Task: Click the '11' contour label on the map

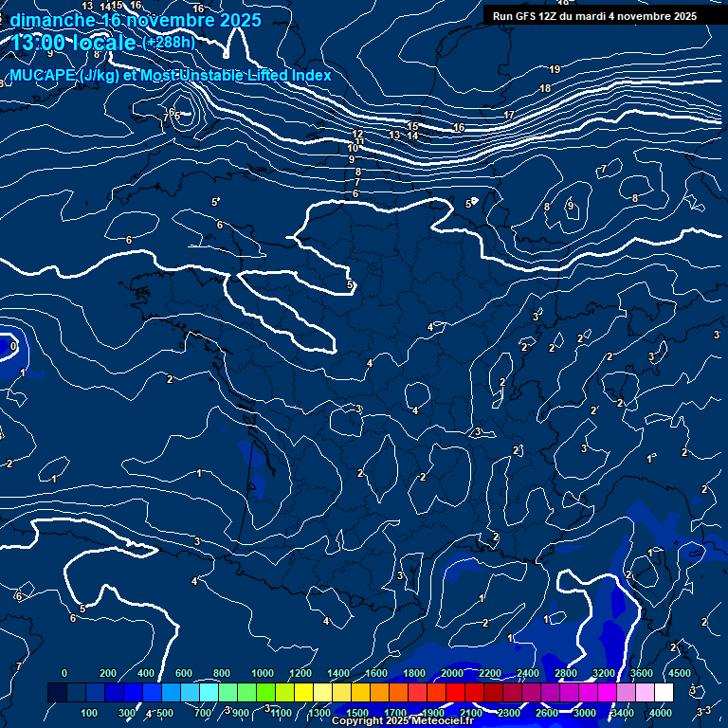Action: (359, 142)
